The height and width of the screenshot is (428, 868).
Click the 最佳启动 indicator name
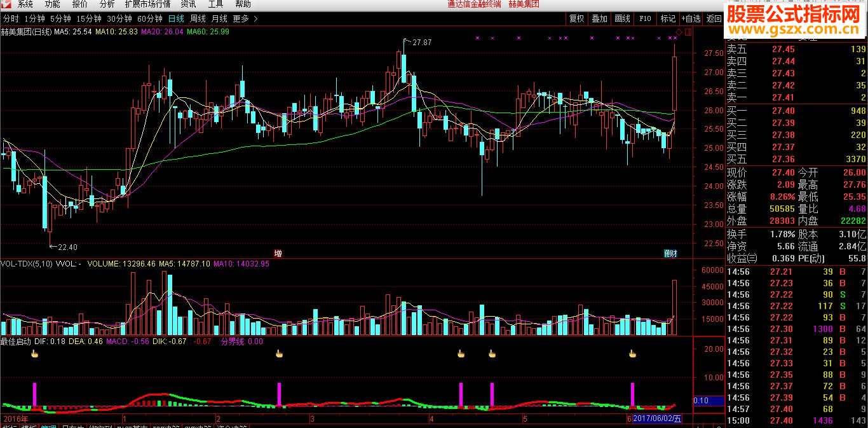(x=15, y=342)
